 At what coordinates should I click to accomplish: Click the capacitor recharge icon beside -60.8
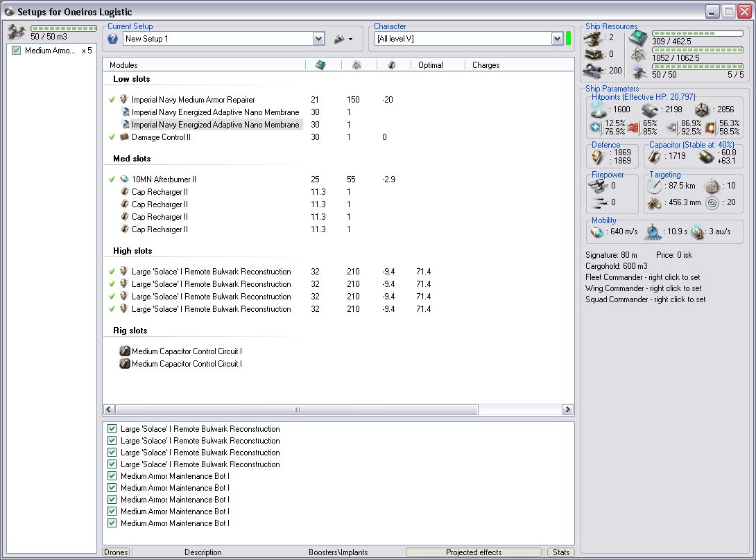point(706,157)
